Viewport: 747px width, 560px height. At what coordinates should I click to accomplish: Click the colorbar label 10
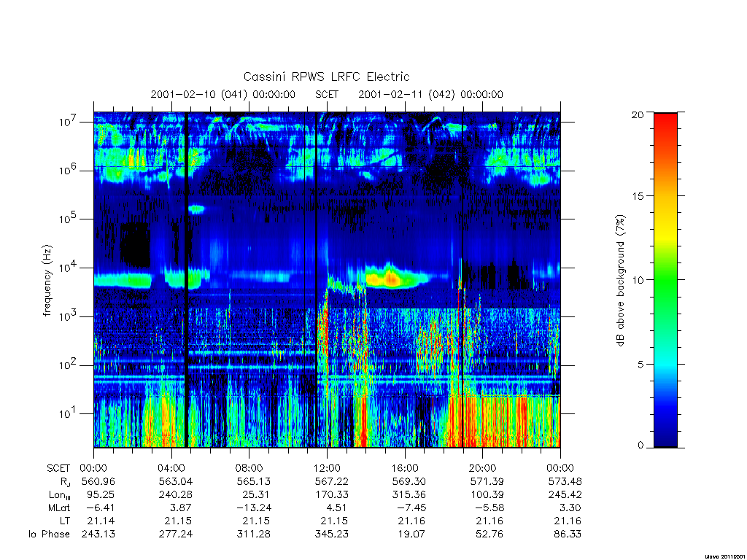coord(638,280)
